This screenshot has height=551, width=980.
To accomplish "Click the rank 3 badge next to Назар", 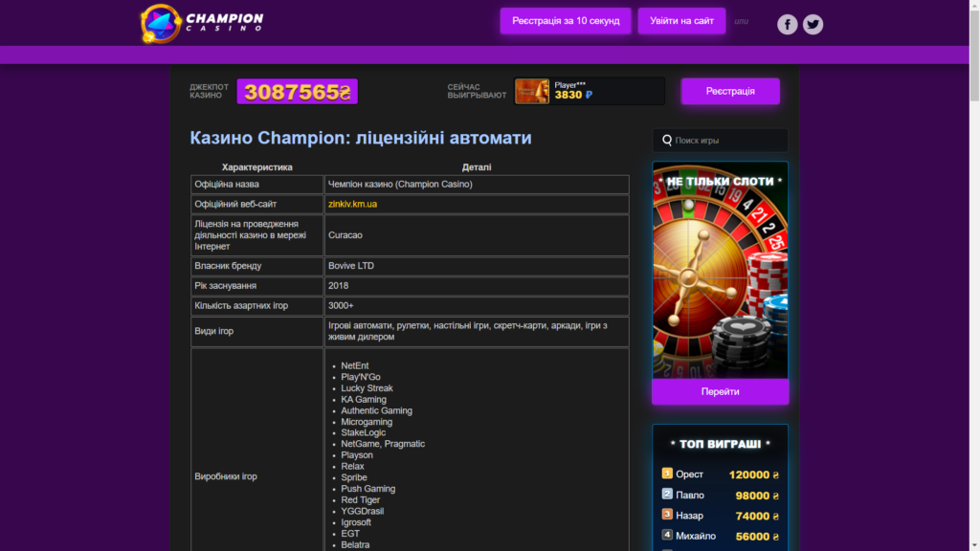I will (667, 514).
